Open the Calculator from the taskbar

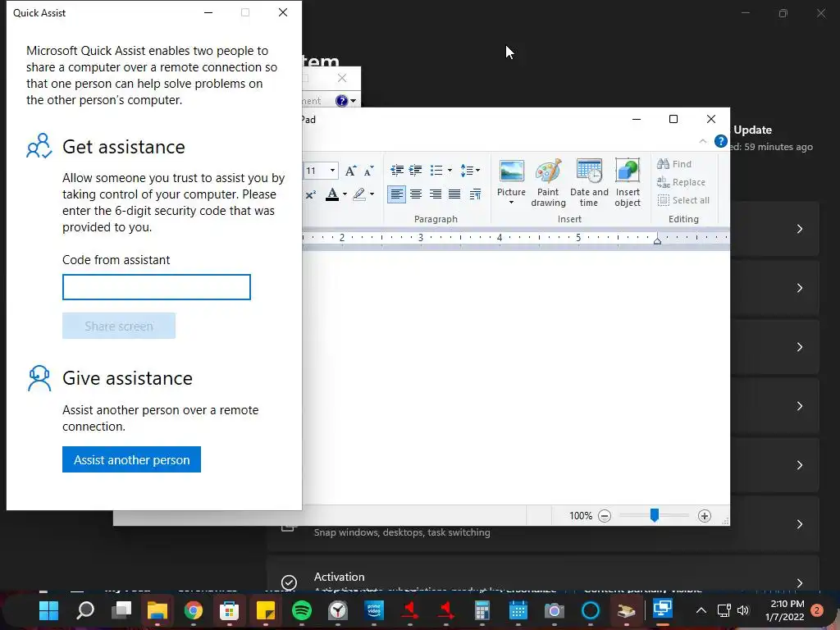coord(482,610)
